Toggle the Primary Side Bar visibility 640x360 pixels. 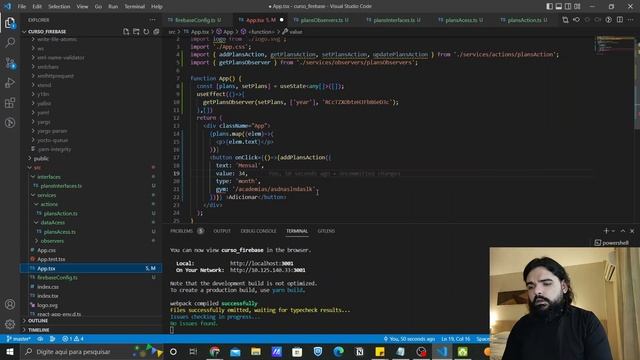click(x=549, y=6)
